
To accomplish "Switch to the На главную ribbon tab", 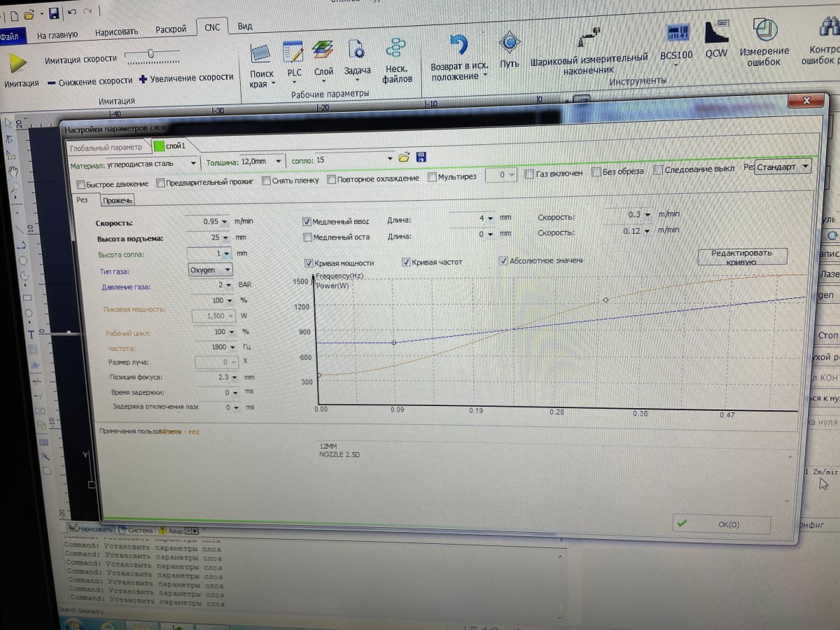I will click(57, 34).
